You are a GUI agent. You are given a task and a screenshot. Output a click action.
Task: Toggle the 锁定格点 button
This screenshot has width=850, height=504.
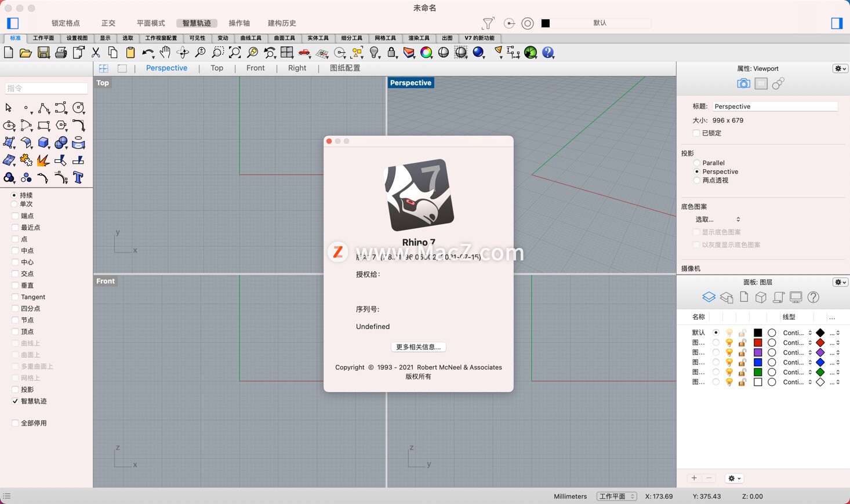(x=66, y=23)
